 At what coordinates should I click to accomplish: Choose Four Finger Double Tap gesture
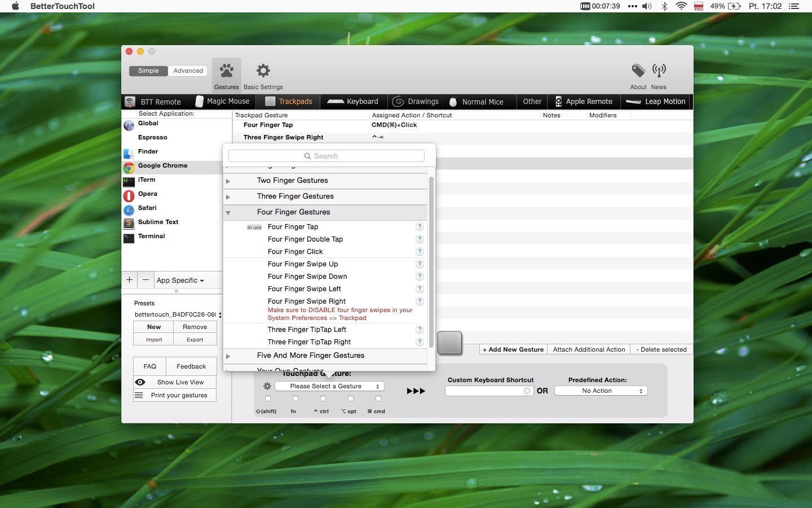[305, 239]
